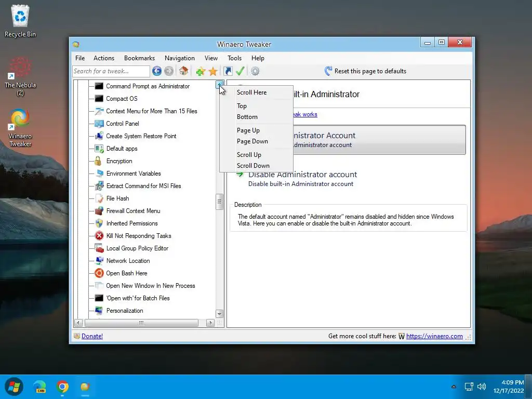Show hidden tray icons arrow
Image resolution: width=532 pixels, height=399 pixels.
pos(454,387)
